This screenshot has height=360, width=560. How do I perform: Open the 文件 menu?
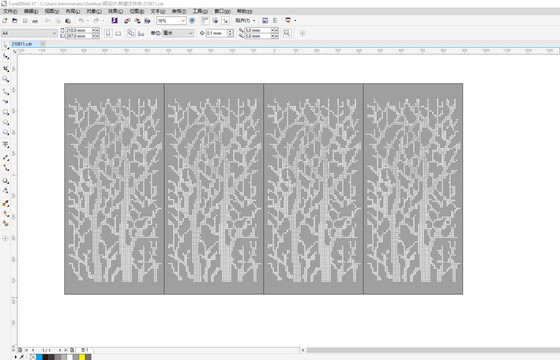(10, 11)
